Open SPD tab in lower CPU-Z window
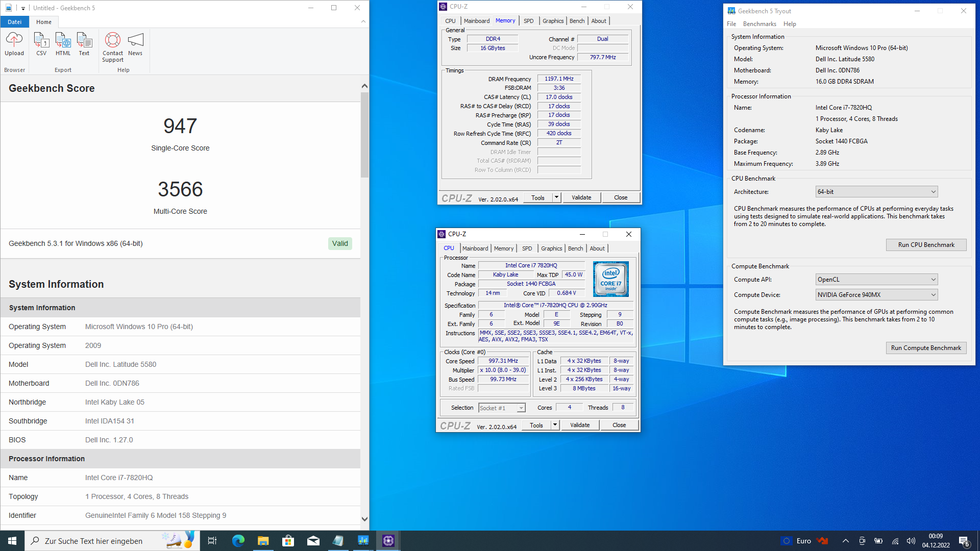The image size is (980, 551). tap(527, 248)
